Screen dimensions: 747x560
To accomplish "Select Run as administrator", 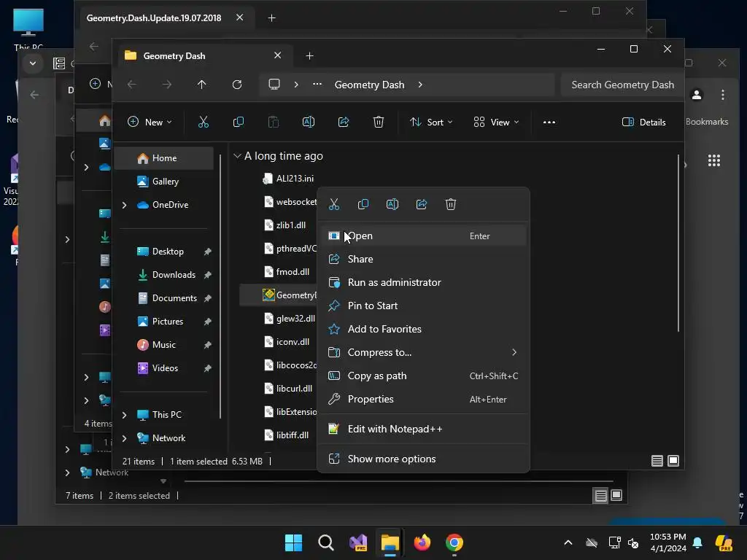I will point(423,282).
